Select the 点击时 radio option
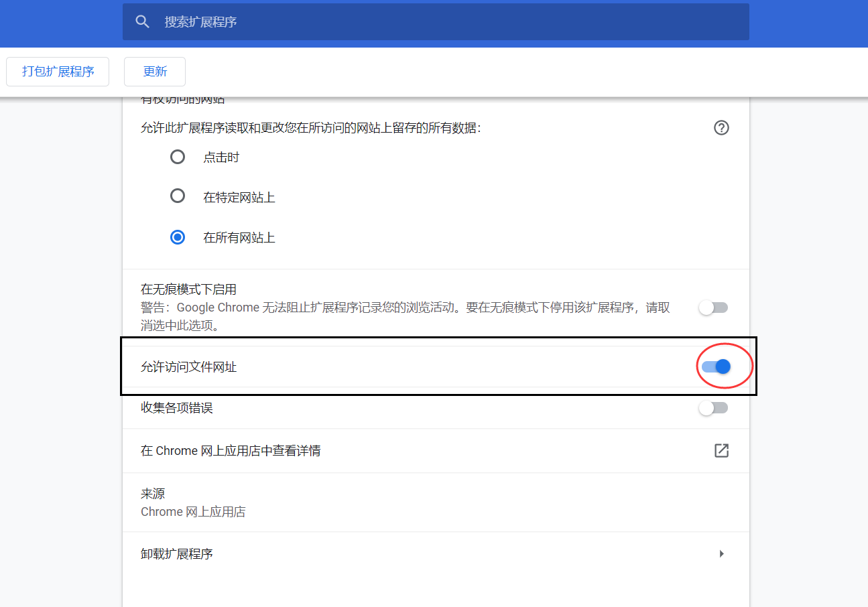Screen dimensions: 868x607 178,156
